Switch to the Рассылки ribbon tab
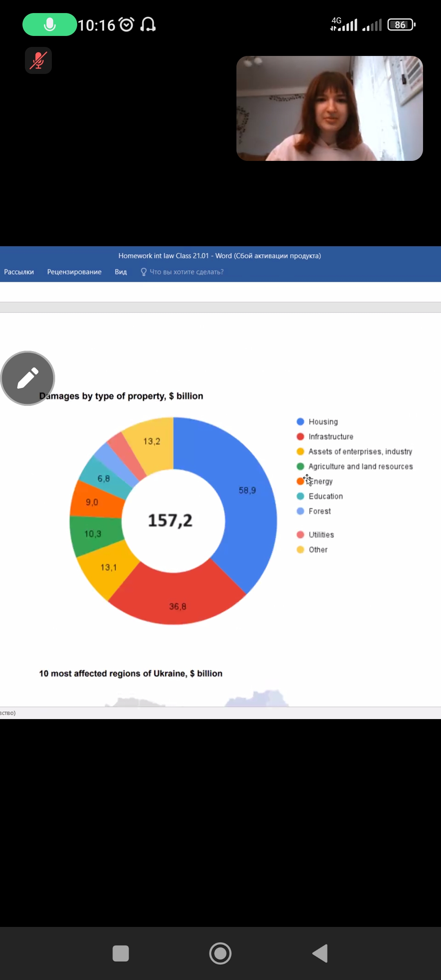The width and height of the screenshot is (441, 980). (x=19, y=272)
